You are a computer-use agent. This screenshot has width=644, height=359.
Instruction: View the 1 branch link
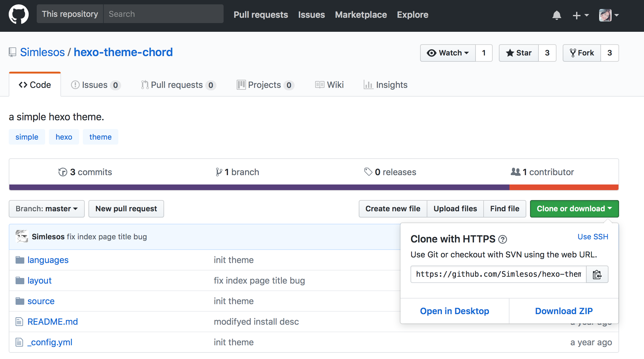click(237, 172)
